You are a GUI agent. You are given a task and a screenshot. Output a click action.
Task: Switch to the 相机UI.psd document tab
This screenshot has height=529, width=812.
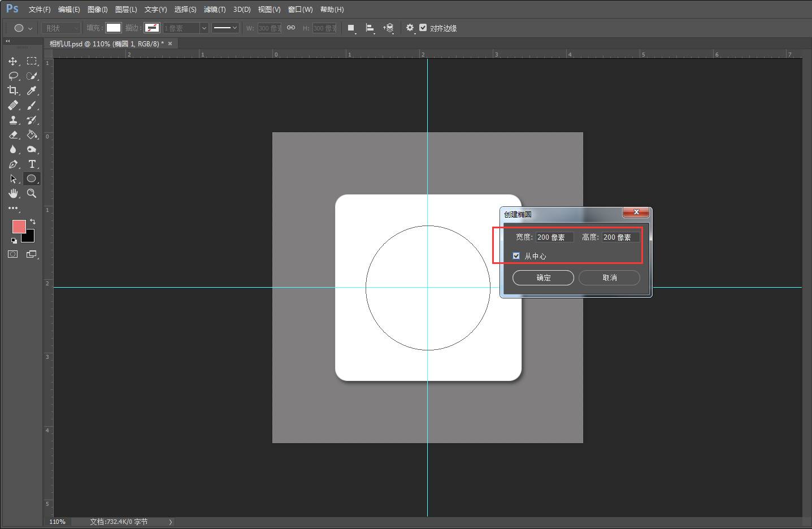tap(106, 44)
